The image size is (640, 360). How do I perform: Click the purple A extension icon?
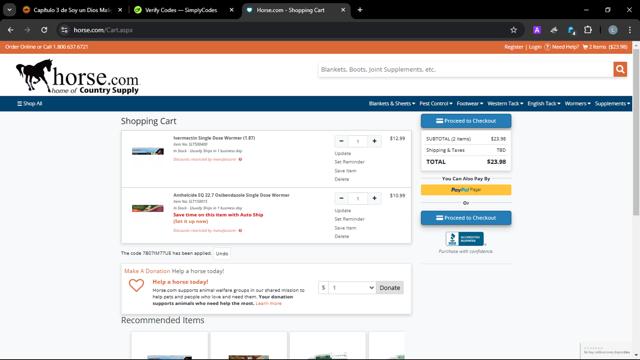537,30
